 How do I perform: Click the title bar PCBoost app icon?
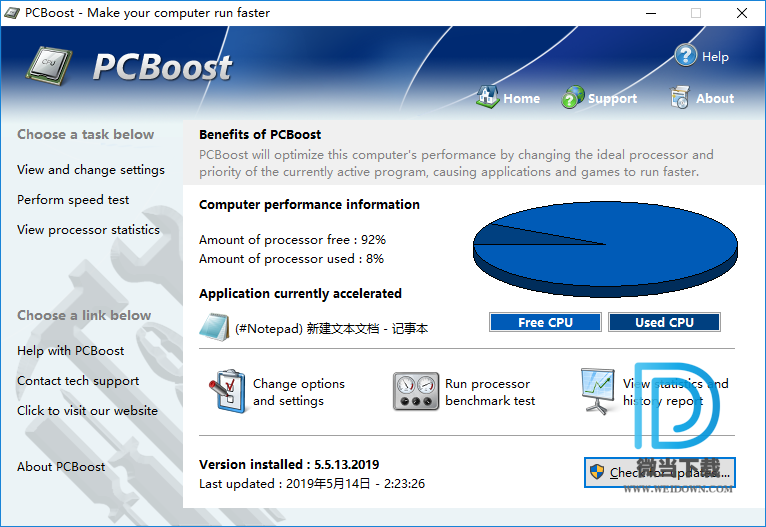(x=12, y=13)
